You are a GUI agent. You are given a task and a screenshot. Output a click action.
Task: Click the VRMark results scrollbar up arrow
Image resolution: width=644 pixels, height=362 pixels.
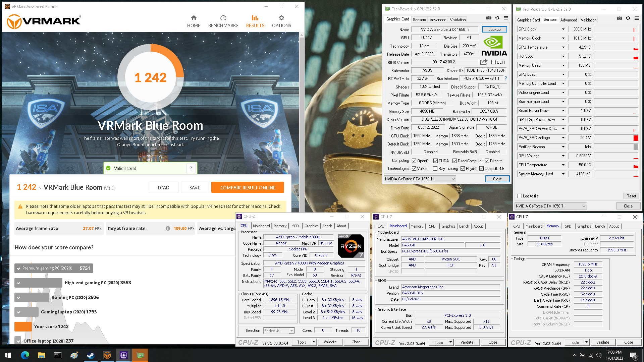point(301,35)
